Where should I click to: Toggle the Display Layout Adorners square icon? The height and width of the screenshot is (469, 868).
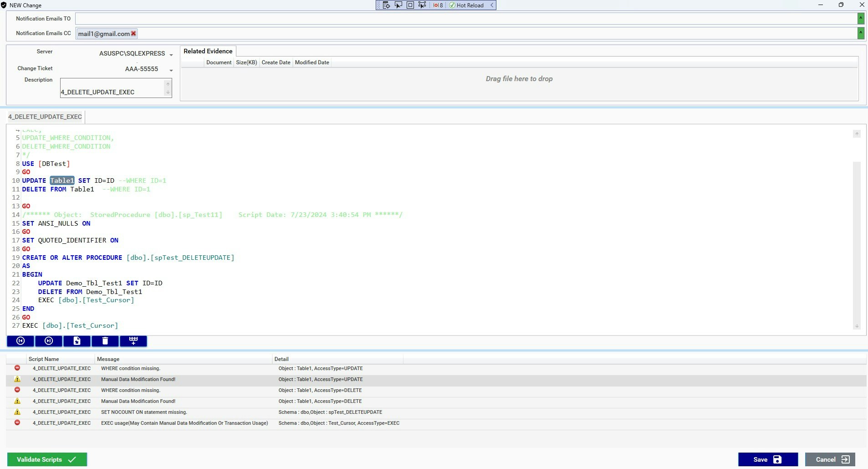tap(410, 5)
